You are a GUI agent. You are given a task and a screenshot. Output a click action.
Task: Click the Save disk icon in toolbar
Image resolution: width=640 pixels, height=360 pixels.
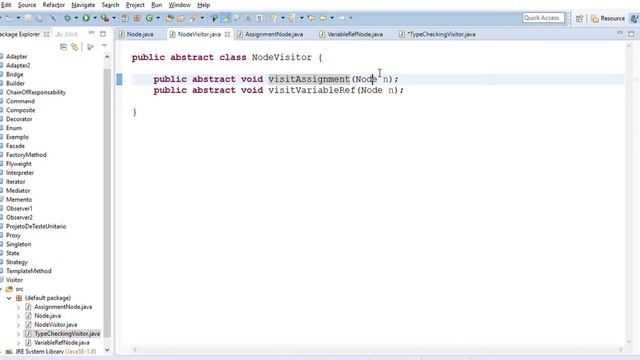pyautogui.click(x=28, y=18)
